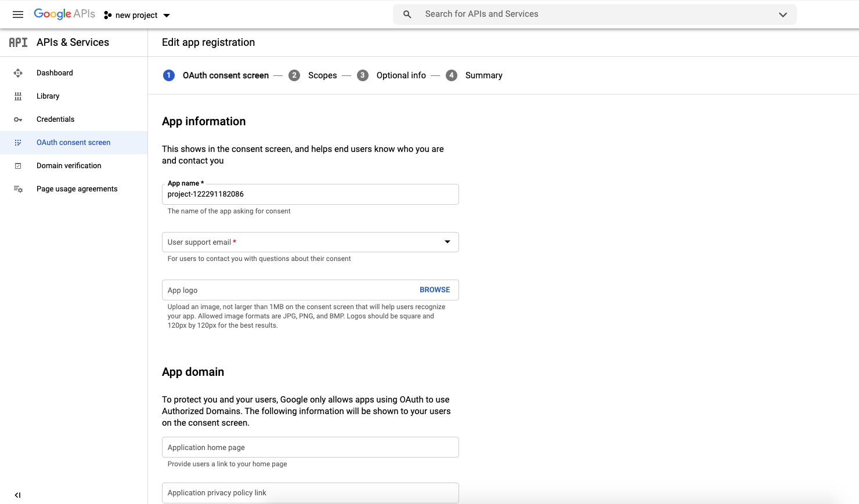Select OAuth consent screen in sidebar
Screen dimensions: 859x504
(x=73, y=143)
